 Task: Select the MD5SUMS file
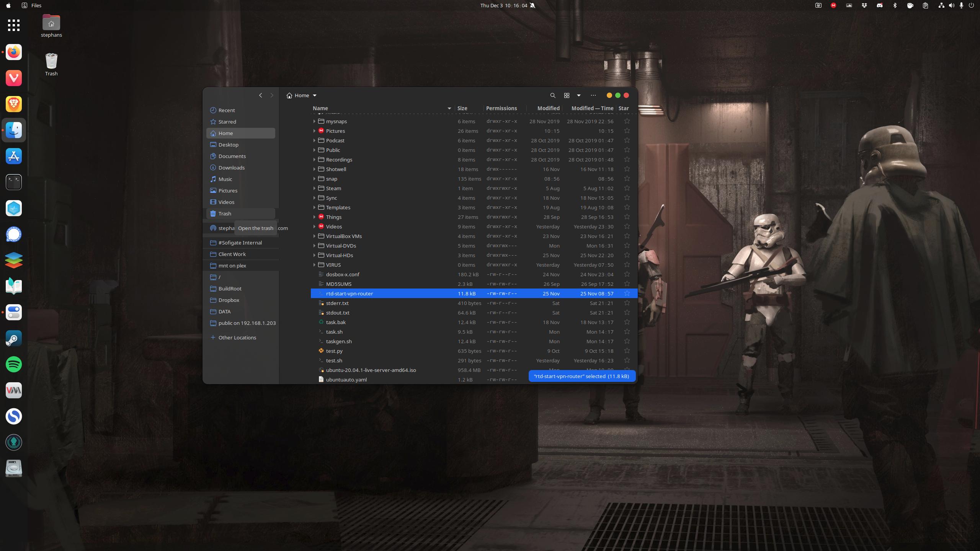(474, 284)
